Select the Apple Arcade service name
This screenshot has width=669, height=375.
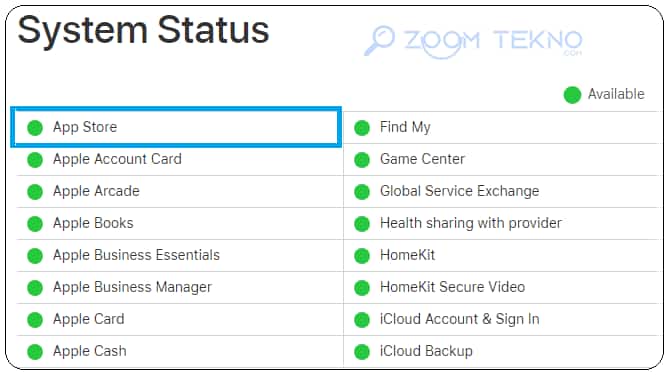click(x=96, y=191)
